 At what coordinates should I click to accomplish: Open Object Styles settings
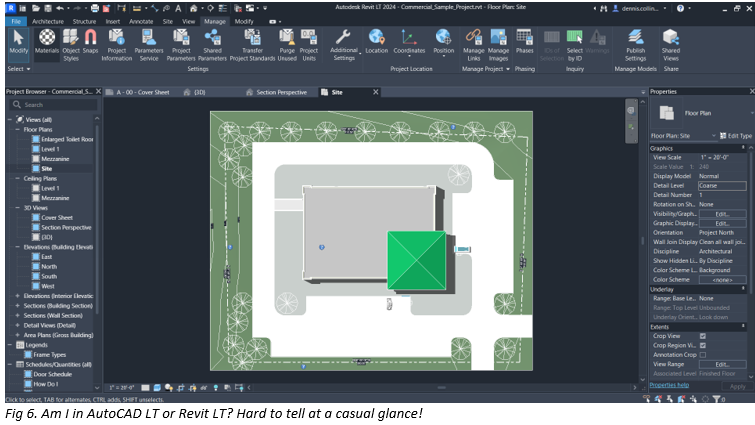tap(71, 45)
